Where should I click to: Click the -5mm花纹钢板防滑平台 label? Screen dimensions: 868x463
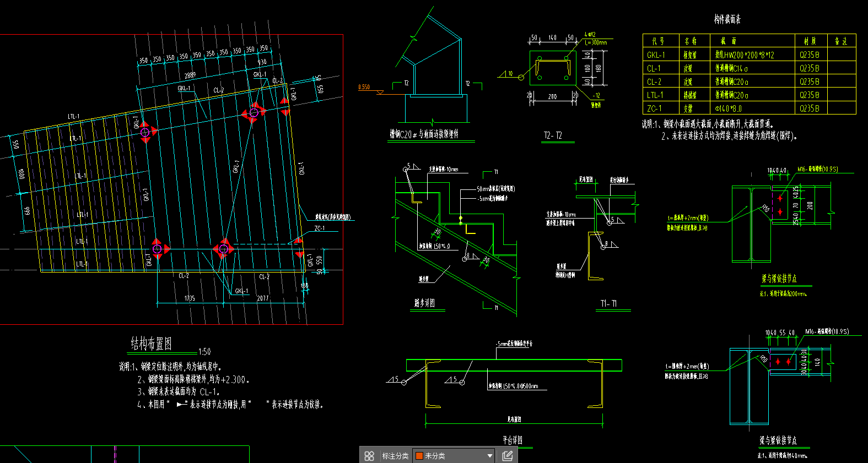pos(514,344)
